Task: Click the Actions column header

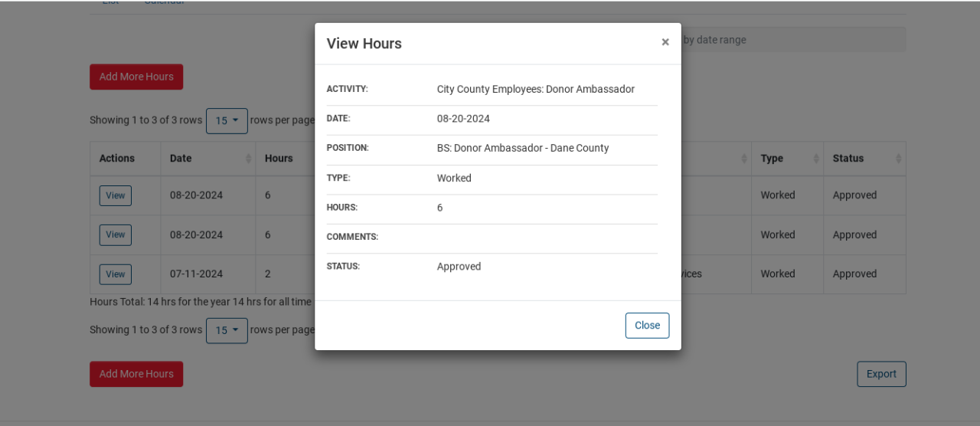Action: [x=117, y=159]
